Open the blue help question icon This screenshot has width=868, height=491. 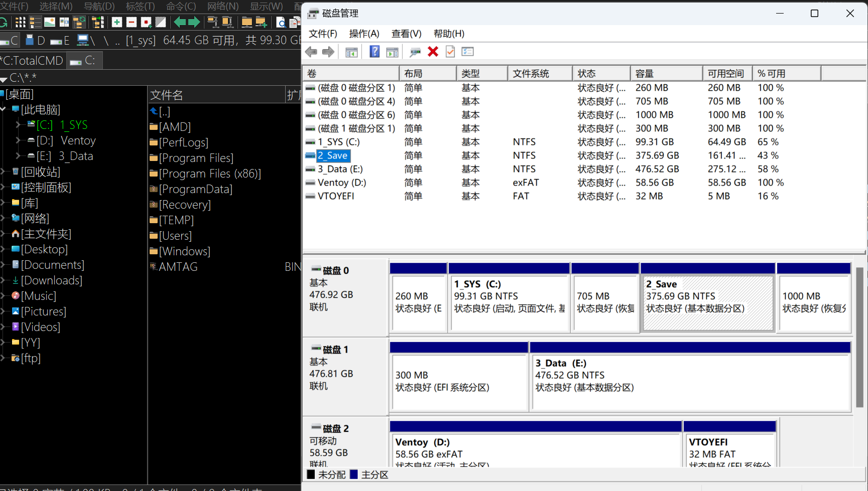point(375,52)
